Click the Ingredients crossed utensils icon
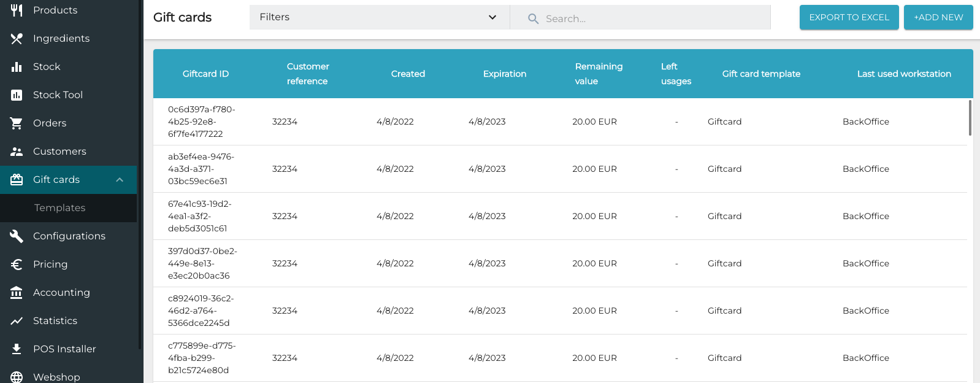 pyautogui.click(x=17, y=38)
